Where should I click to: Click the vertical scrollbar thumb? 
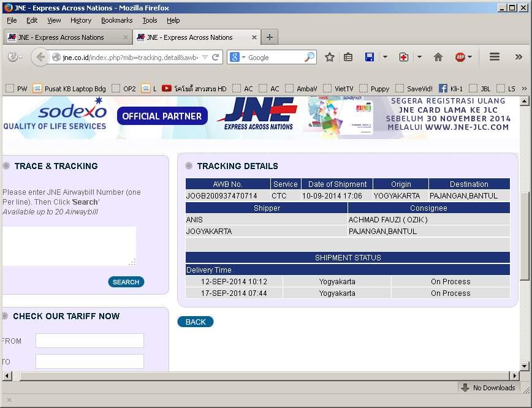coord(524,236)
